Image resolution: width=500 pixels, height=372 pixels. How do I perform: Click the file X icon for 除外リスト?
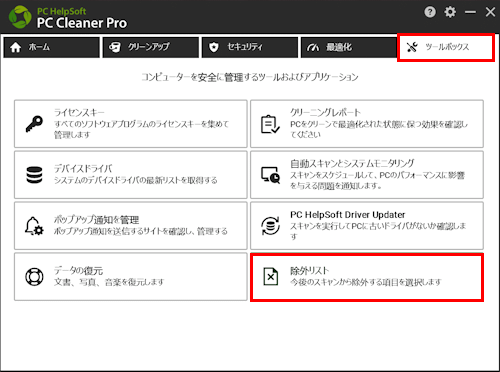pyautogui.click(x=271, y=277)
